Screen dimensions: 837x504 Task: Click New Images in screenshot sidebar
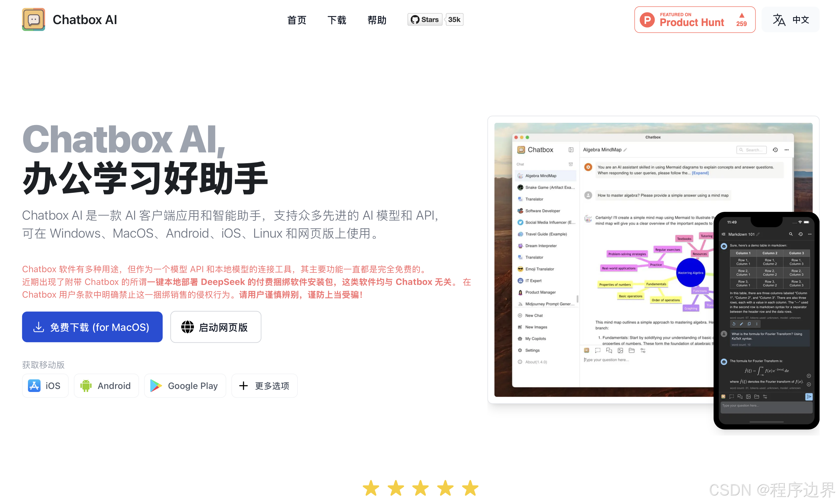532,327
